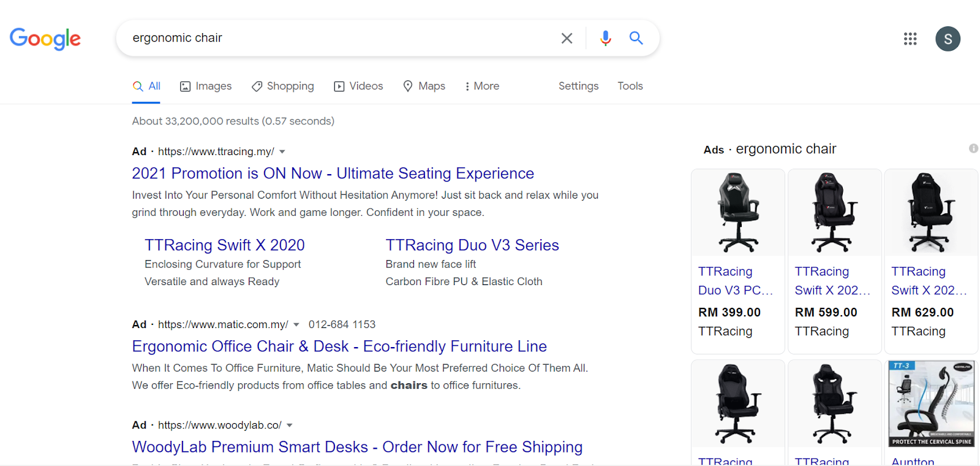The width and height of the screenshot is (980, 466).
Task: Expand dropdown arrow next to woodylab.co URL
Action: point(290,425)
